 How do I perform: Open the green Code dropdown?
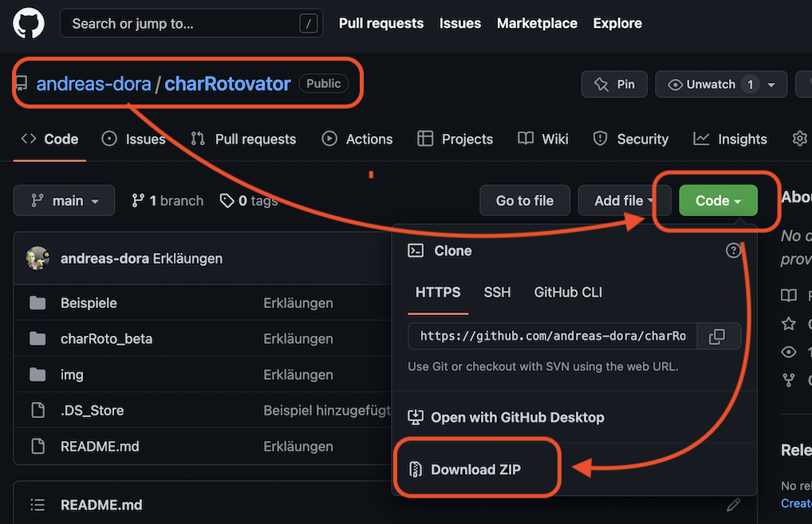717,200
